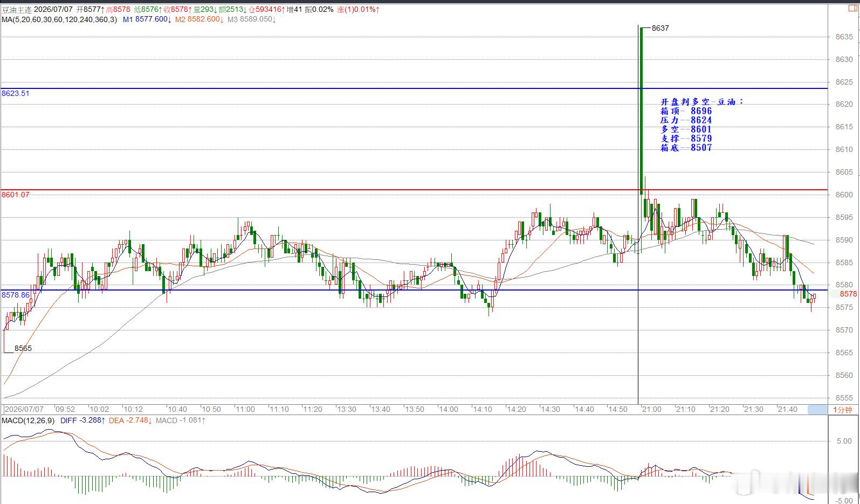Select the 8601.07 red line label
860x504 pixels.
pos(16,195)
